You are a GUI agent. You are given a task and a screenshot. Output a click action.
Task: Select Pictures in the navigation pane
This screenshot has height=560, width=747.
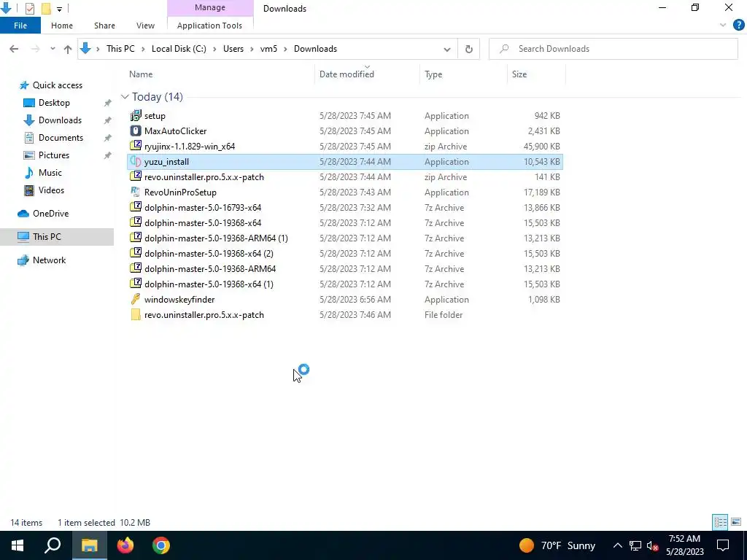(x=54, y=155)
